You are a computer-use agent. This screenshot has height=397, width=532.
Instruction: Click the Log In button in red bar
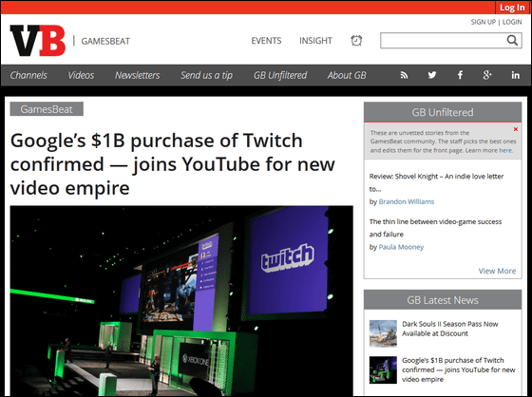coord(512,8)
